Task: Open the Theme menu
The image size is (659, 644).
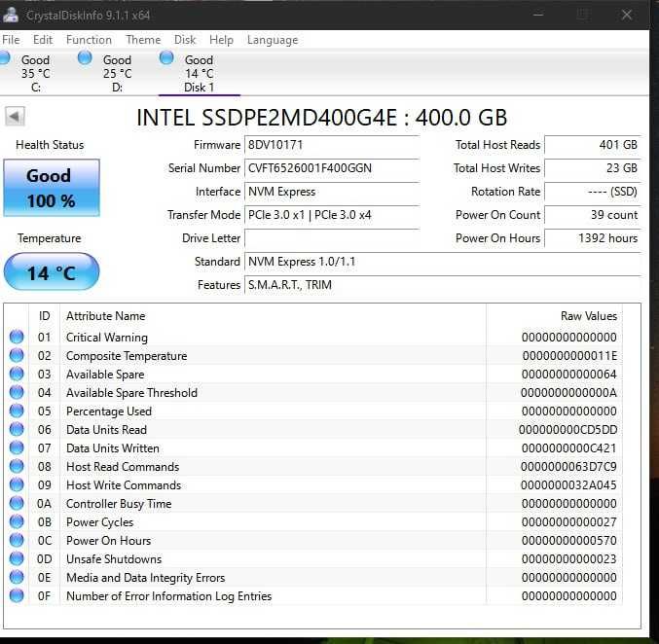Action: (x=143, y=40)
